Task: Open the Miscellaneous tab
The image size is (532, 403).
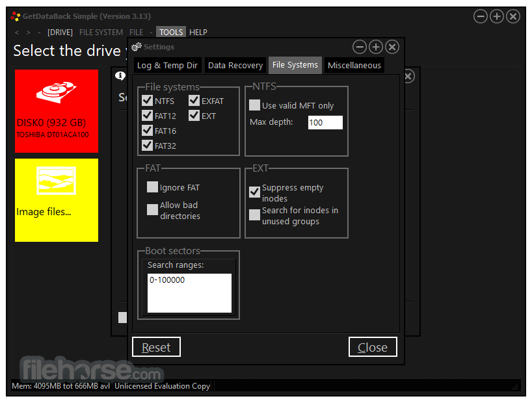Action: pos(354,65)
